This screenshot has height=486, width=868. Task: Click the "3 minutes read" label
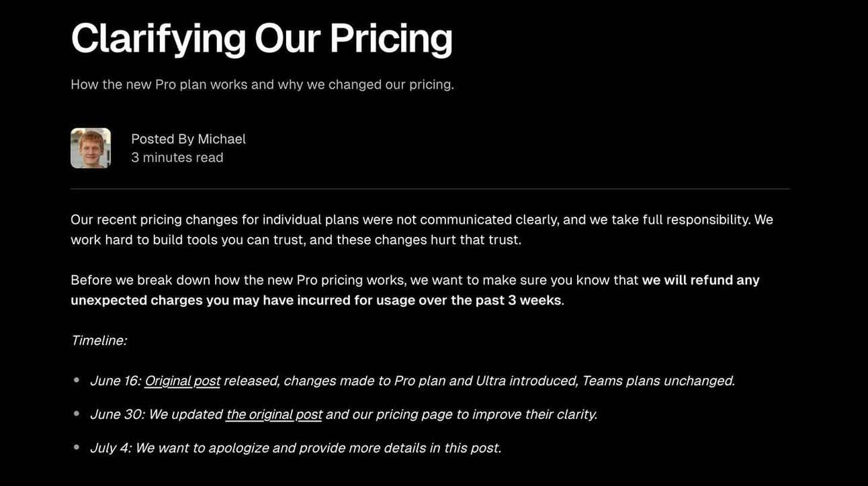pyautogui.click(x=177, y=158)
